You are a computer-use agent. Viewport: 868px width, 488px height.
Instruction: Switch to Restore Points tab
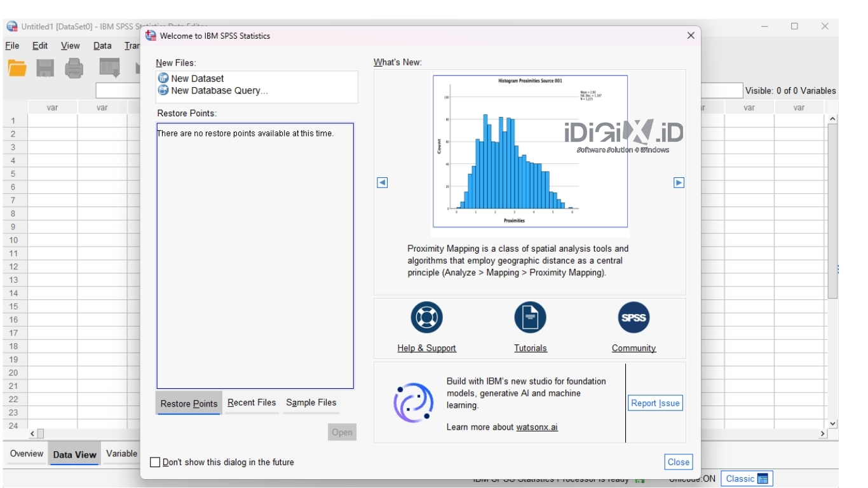pos(189,403)
